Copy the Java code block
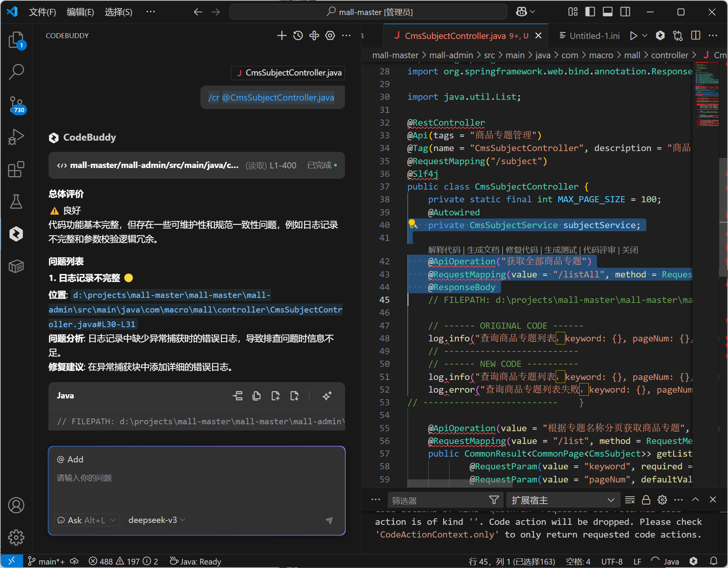Viewport: 728px width, 568px height. (x=256, y=396)
